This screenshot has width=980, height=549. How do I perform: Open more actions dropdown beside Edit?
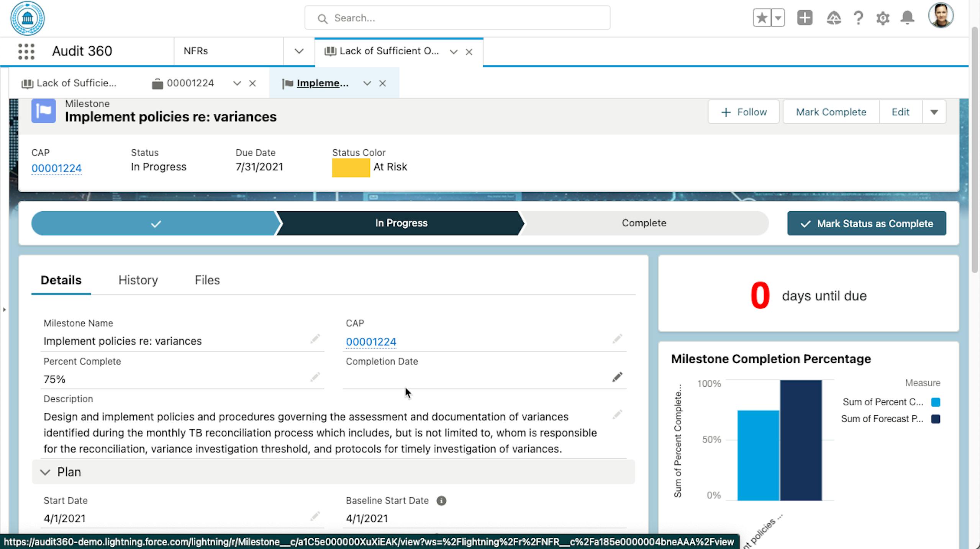click(934, 112)
